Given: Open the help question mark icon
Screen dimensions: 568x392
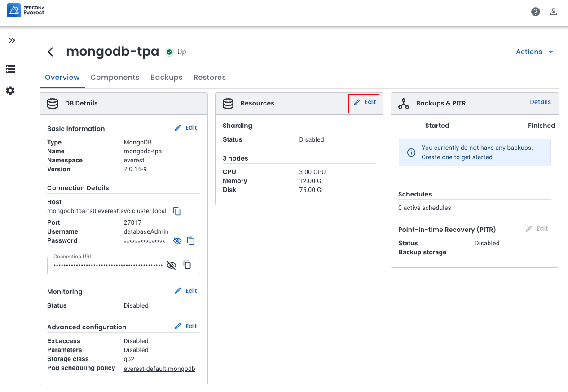Looking at the screenshot, I should point(535,12).
